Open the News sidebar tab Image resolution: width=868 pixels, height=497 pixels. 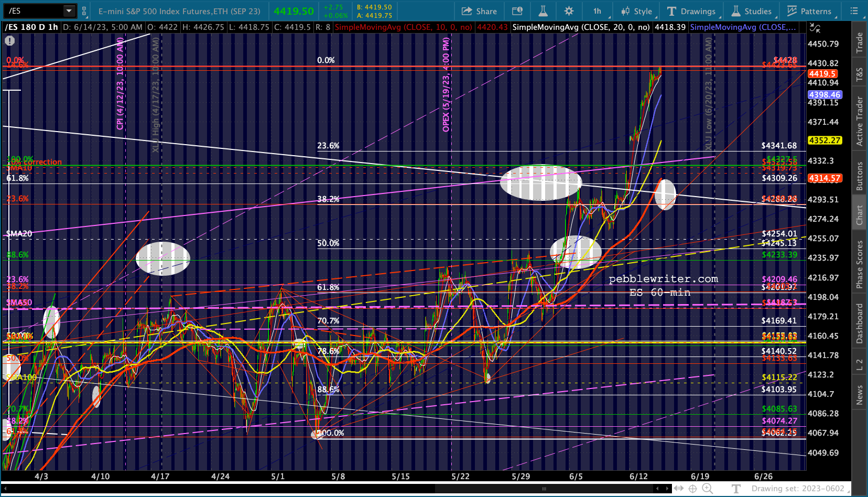860,395
